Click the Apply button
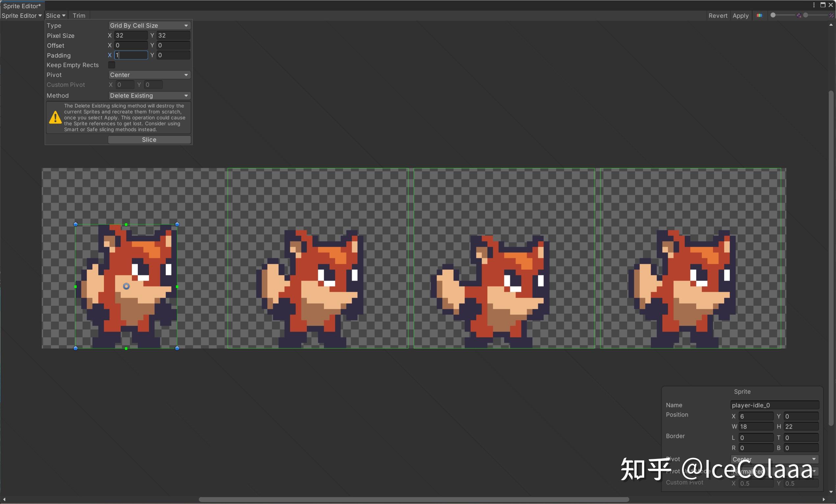Viewport: 836px width, 504px height. click(x=740, y=15)
